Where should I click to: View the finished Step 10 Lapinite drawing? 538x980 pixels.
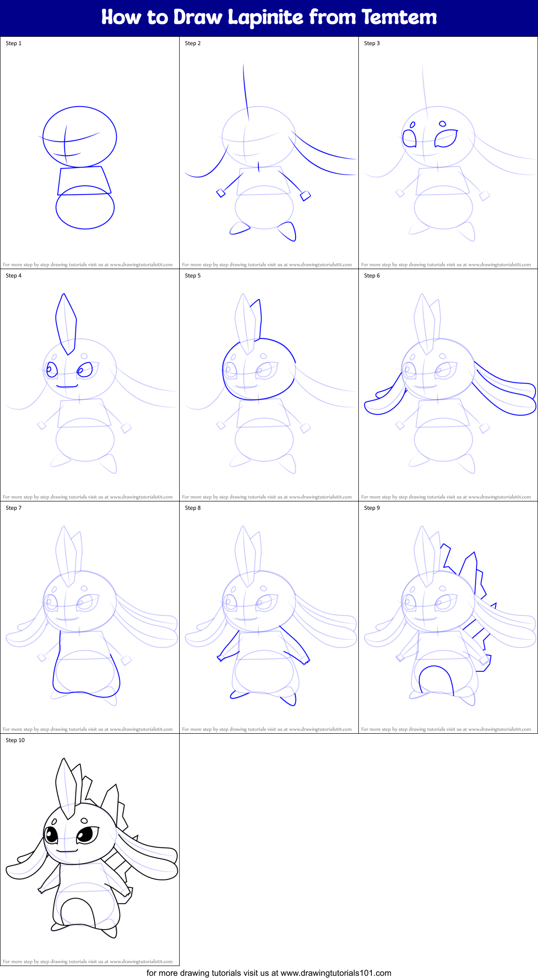coord(90,850)
